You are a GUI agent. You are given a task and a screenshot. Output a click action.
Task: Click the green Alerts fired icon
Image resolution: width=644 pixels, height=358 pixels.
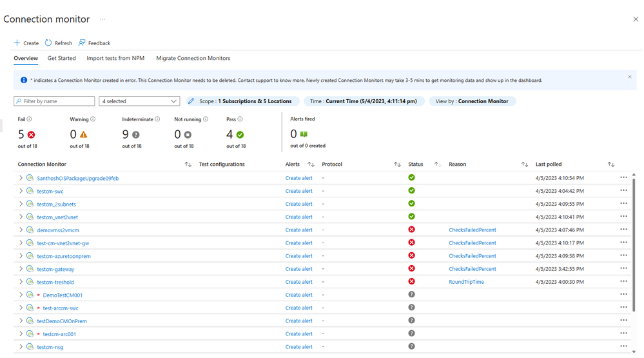coord(304,134)
